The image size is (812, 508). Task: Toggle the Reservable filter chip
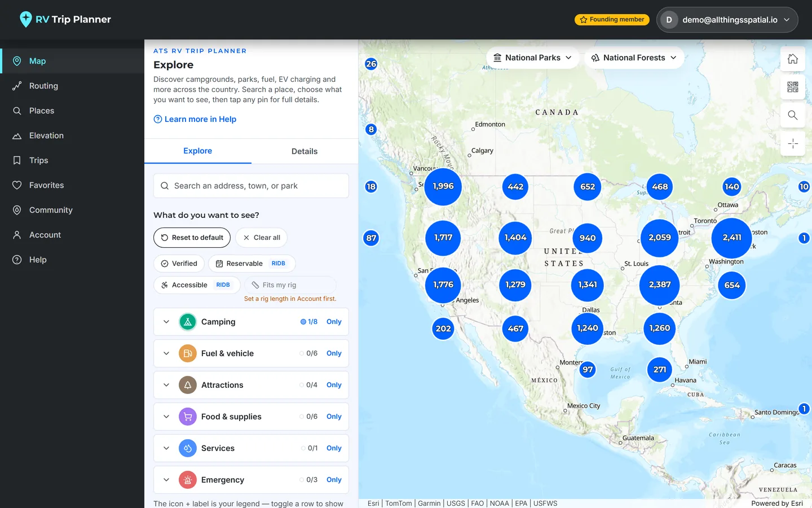tap(251, 264)
